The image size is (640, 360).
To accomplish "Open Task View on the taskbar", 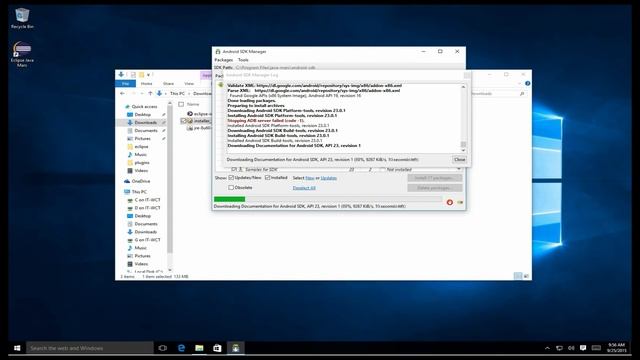I will 162,348.
